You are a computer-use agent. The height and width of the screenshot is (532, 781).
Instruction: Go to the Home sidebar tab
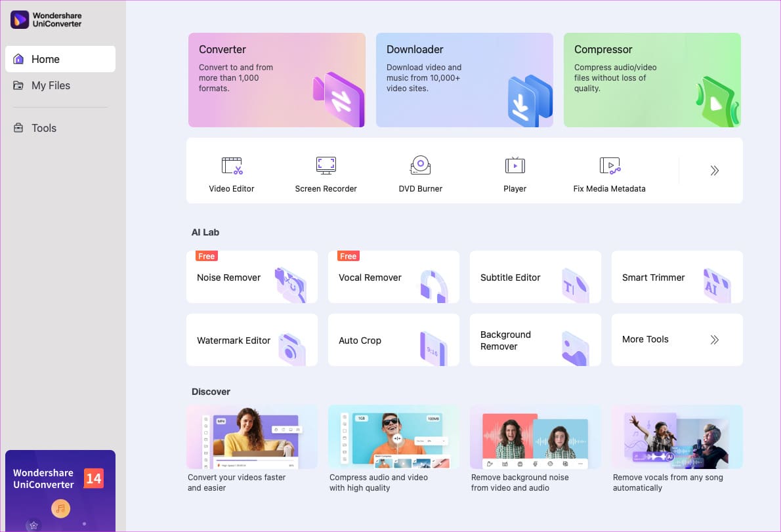pyautogui.click(x=60, y=59)
